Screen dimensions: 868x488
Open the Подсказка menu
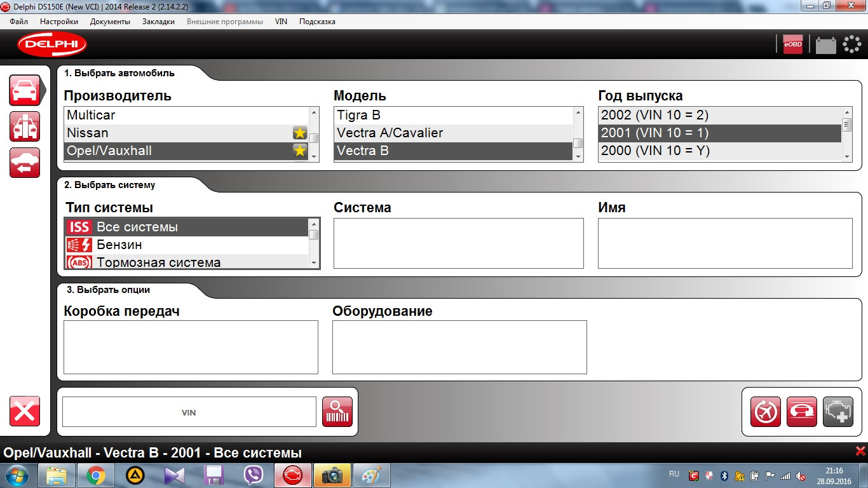(317, 22)
